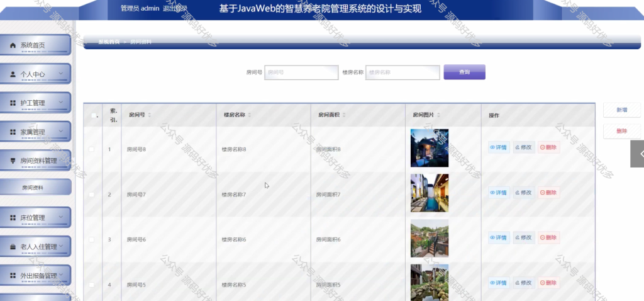Image resolution: width=644 pixels, height=301 pixels.
Task: Click 删除 for row 房间号7
Action: click(x=548, y=193)
